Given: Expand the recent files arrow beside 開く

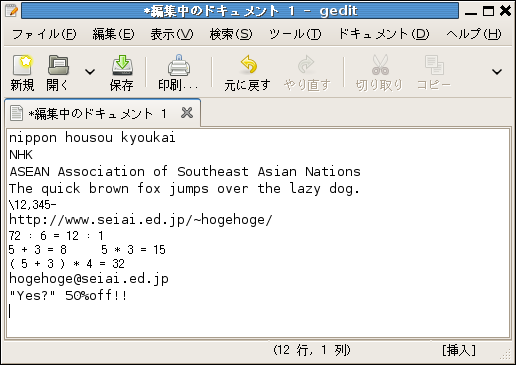Looking at the screenshot, I should pyautogui.click(x=90, y=72).
